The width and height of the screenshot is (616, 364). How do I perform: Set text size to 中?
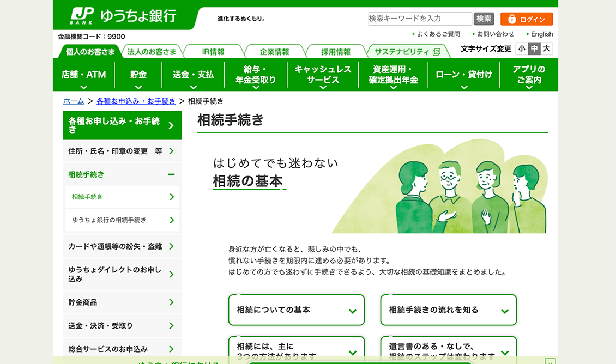pyautogui.click(x=534, y=48)
